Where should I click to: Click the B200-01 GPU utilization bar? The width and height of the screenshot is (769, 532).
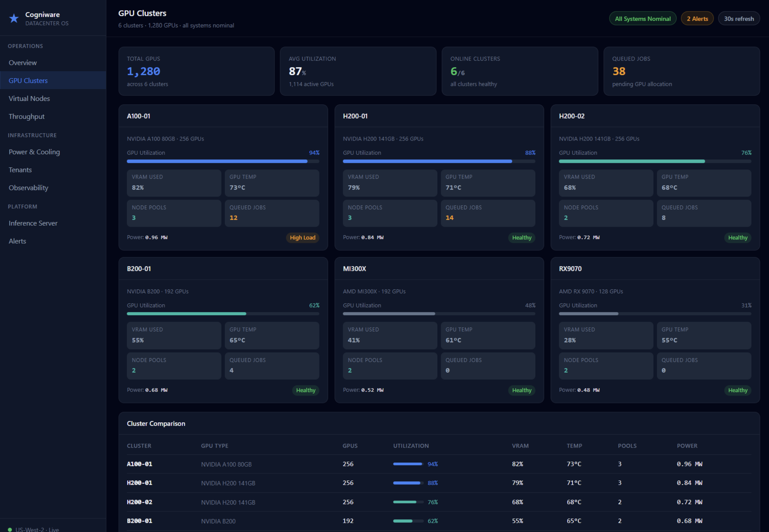(223, 314)
